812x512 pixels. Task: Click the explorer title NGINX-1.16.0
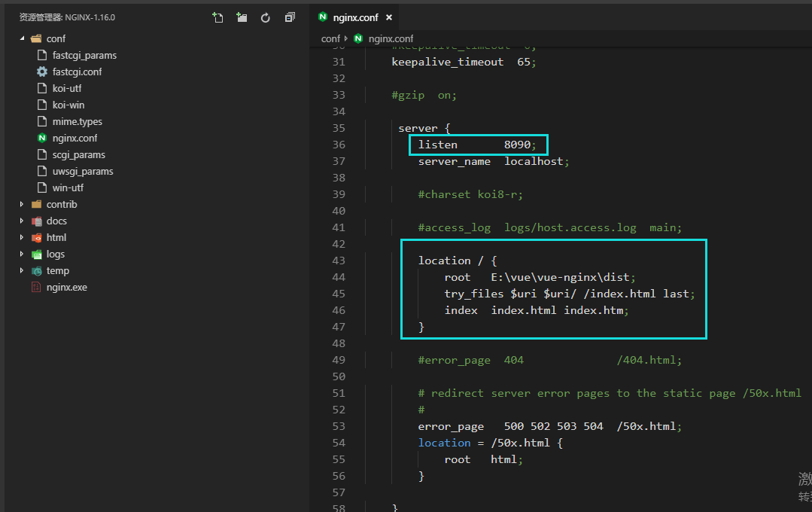pyautogui.click(x=90, y=17)
